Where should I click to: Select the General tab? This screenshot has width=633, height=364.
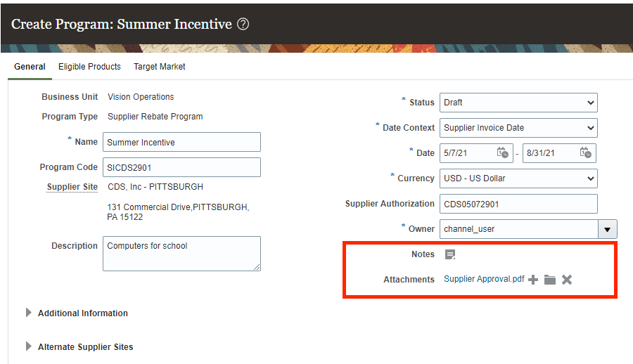(x=30, y=67)
